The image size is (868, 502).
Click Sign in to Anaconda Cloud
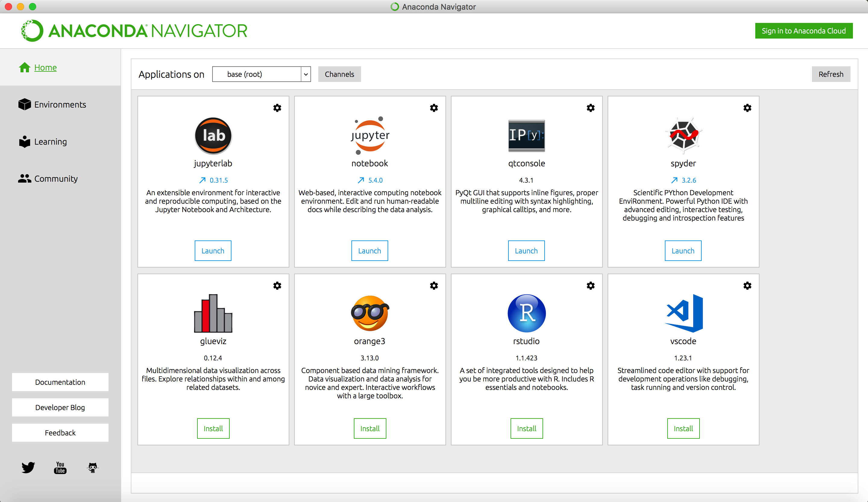(x=803, y=31)
